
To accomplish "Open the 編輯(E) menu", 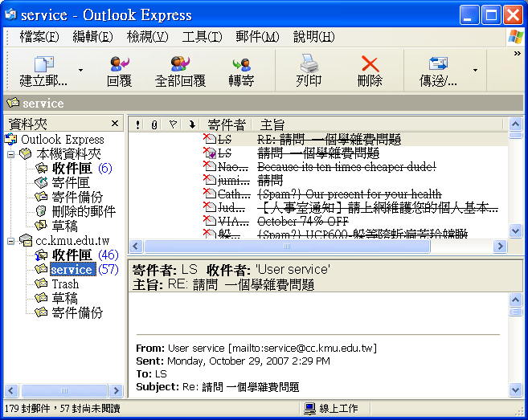I will pos(92,37).
